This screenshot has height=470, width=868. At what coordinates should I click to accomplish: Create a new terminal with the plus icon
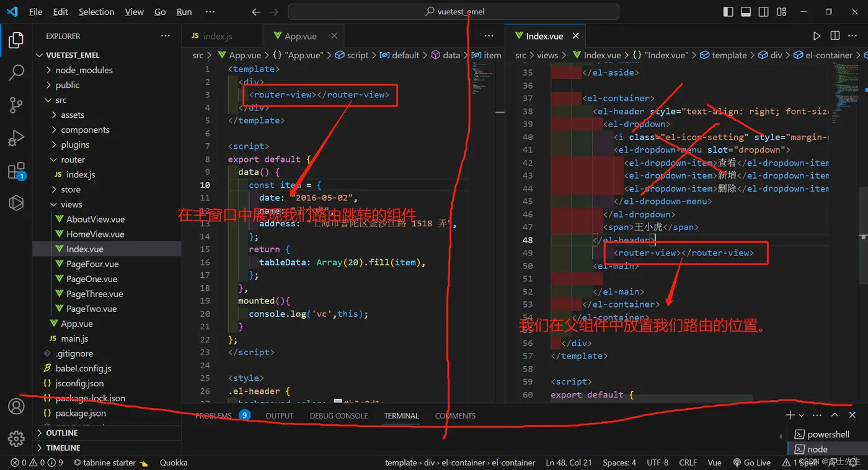click(x=790, y=415)
